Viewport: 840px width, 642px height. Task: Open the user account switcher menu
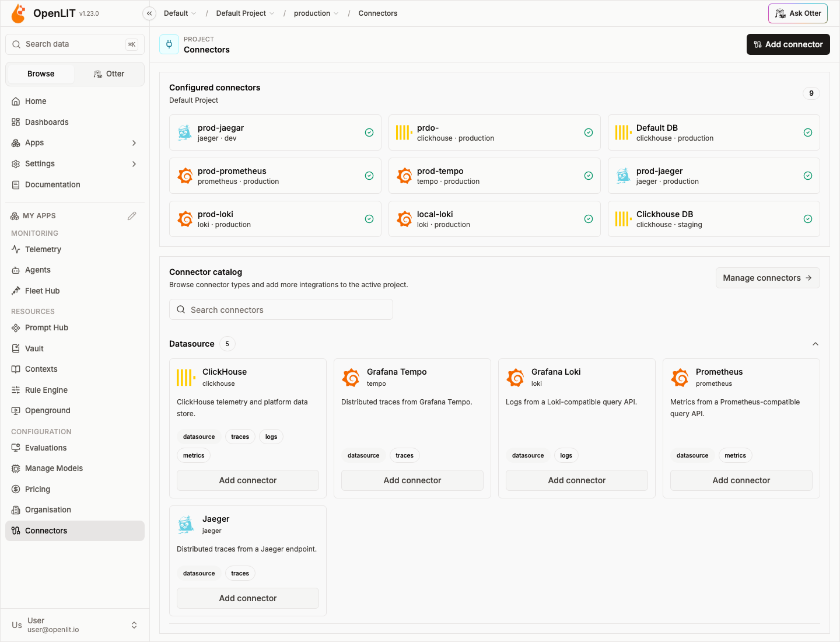(x=75, y=625)
